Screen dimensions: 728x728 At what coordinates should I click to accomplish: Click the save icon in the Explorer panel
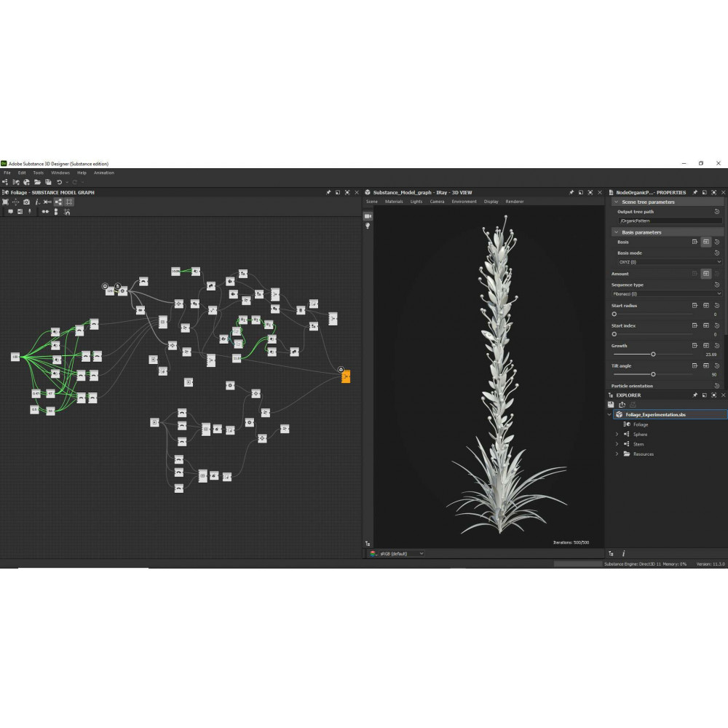[x=611, y=404]
